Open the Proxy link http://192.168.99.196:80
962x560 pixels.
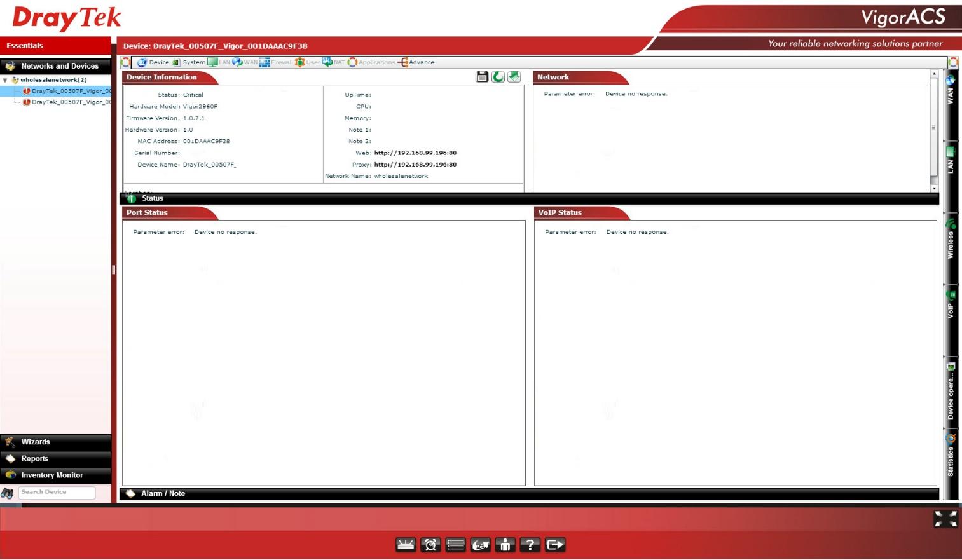click(415, 165)
